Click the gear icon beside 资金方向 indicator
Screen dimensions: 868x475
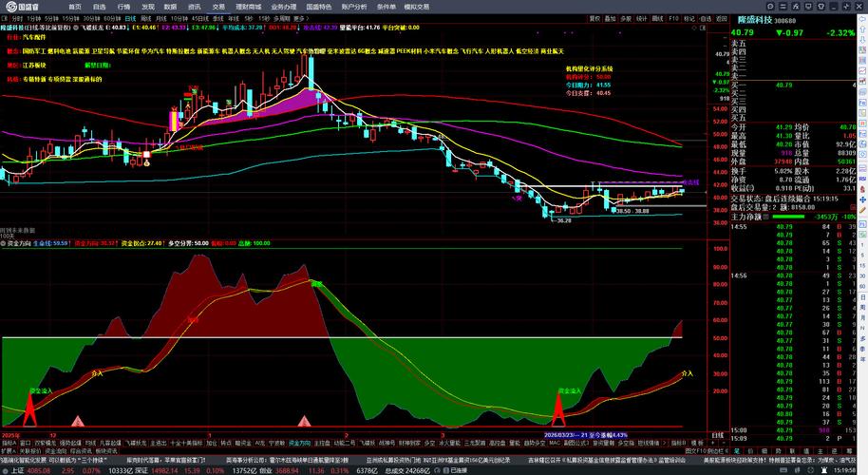[x=3, y=243]
